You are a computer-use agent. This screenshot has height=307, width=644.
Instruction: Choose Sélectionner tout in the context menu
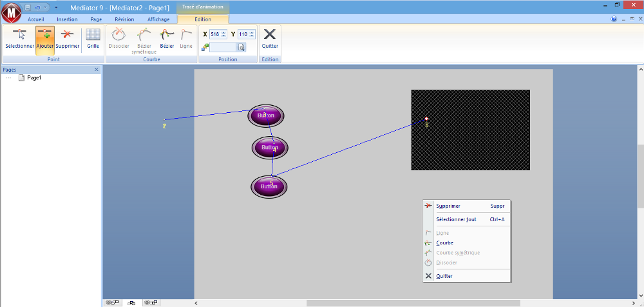466,219
